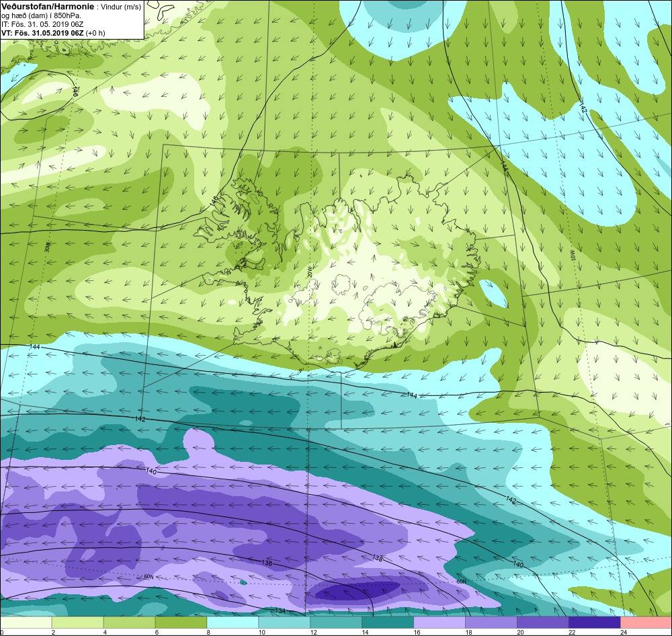This screenshot has width=672, height=636.
Task: Select the pink above-24 m/s legend swatch
Action: pyautogui.click(x=646, y=623)
